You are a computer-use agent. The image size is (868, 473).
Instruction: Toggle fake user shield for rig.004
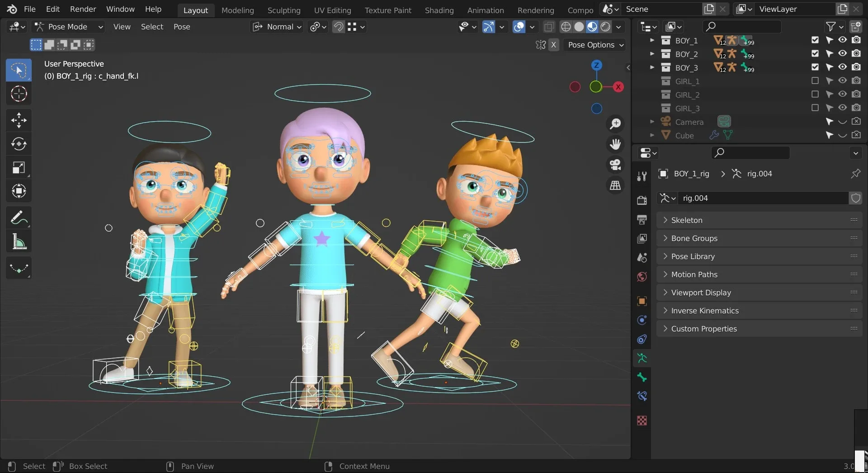pos(855,198)
